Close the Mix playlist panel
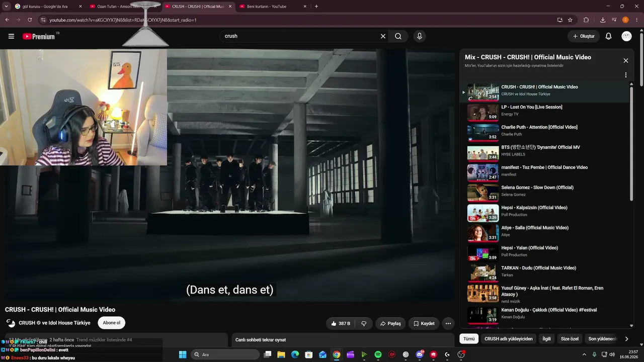This screenshot has height=362, width=644. point(626,60)
